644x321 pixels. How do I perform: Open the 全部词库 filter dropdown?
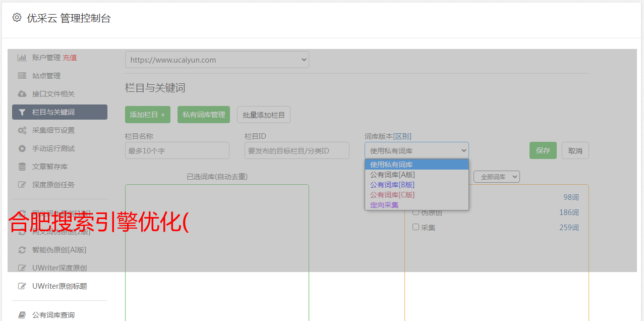497,177
